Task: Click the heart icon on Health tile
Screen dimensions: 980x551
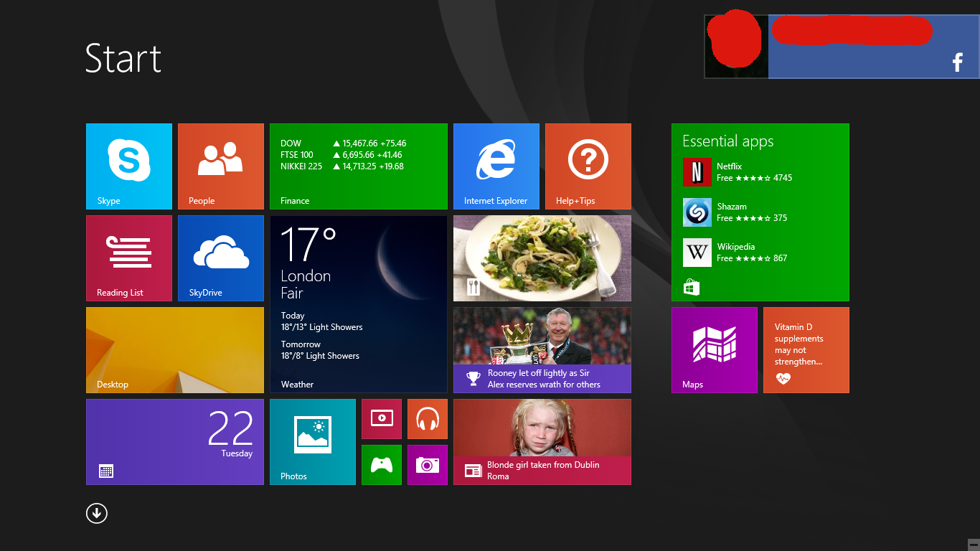Action: click(x=783, y=379)
